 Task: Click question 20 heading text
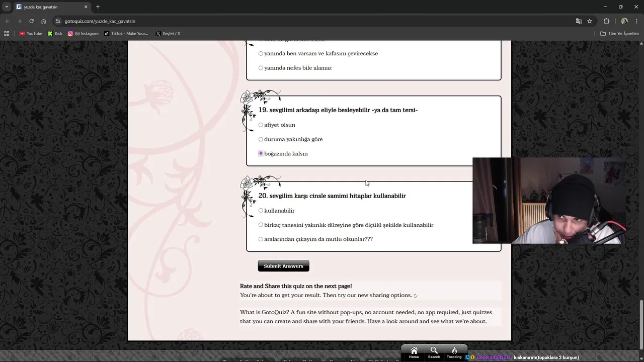pyautogui.click(x=332, y=196)
